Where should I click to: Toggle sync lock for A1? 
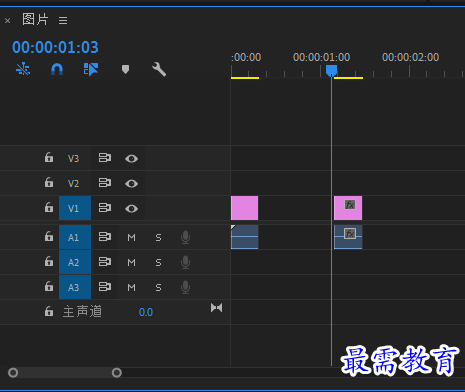point(105,237)
